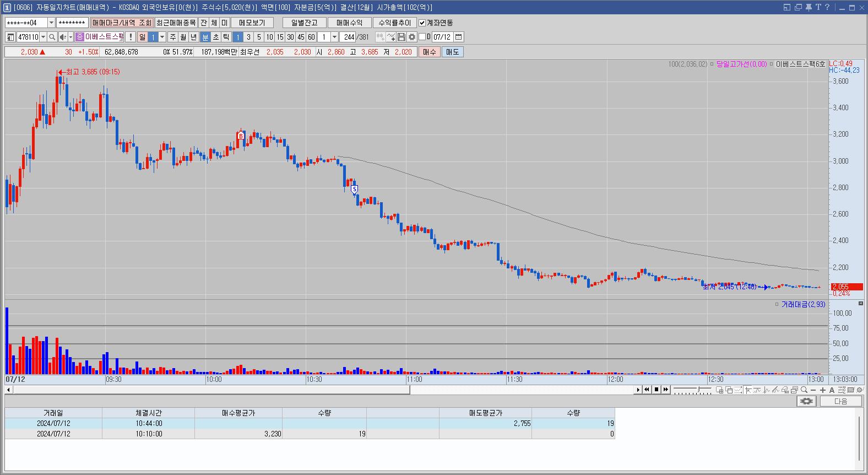Click the 증 market badge icon
This screenshot has width=868, height=475.
[79, 37]
